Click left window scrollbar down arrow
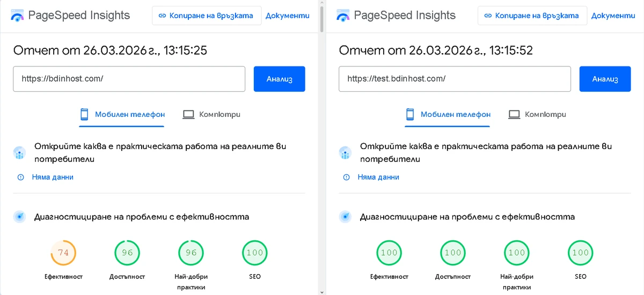Viewport: 644px width, 295px height. tap(321, 292)
